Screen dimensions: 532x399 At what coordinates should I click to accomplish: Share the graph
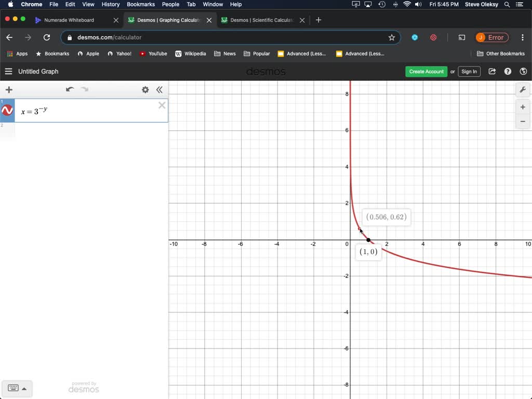pos(492,71)
